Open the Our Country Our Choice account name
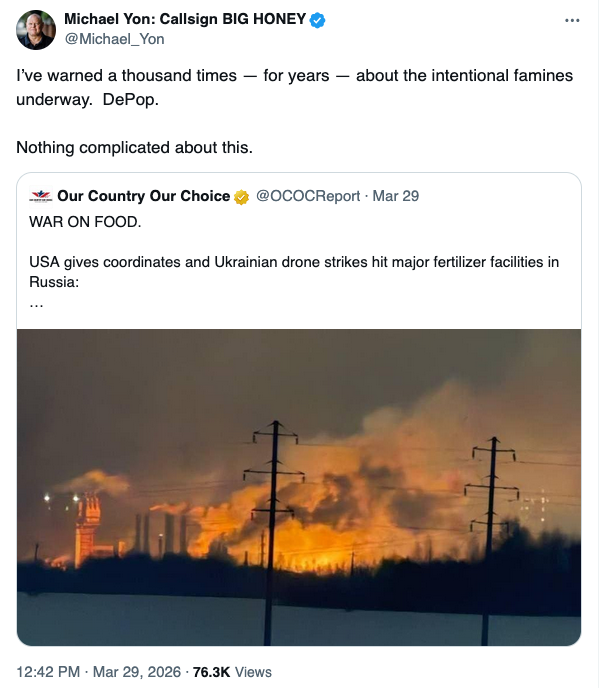 coord(144,196)
